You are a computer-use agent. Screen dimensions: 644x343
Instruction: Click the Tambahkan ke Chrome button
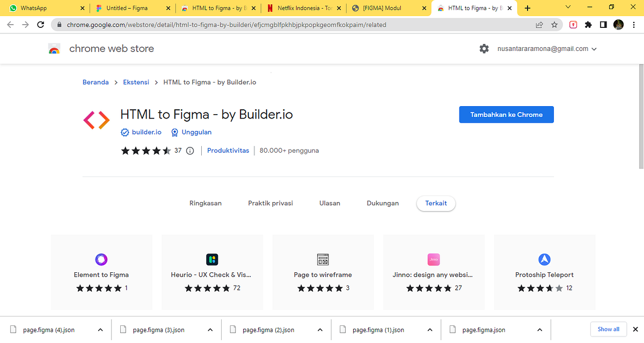pos(506,114)
